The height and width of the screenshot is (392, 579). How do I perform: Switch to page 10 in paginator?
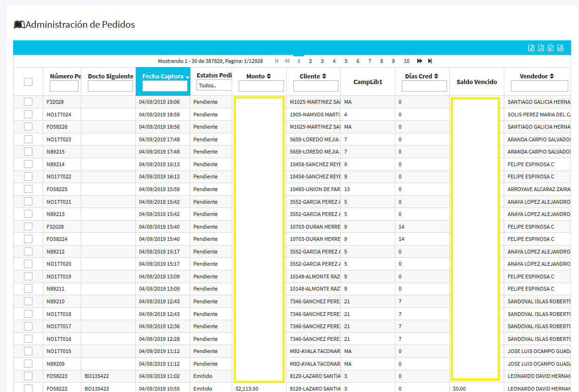[x=407, y=61]
